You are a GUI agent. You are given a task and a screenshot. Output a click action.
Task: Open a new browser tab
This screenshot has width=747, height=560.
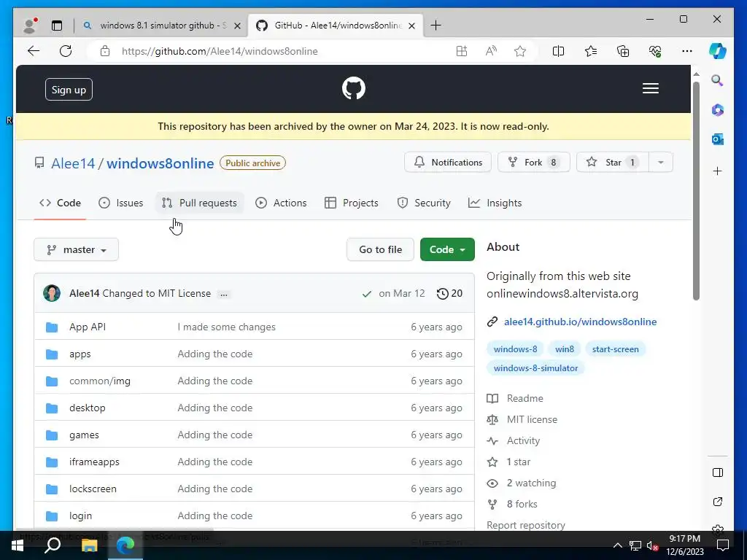436,26
